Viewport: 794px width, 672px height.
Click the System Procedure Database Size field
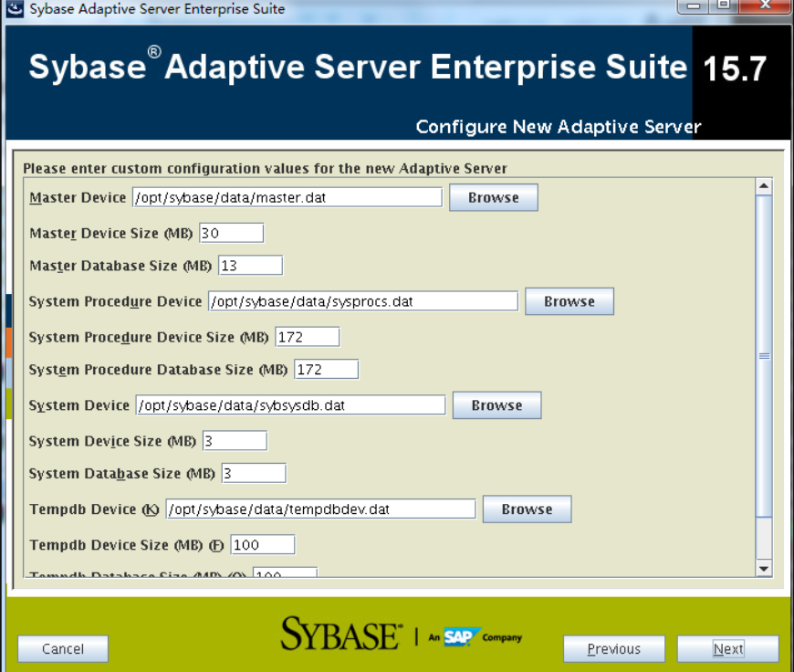pos(326,370)
